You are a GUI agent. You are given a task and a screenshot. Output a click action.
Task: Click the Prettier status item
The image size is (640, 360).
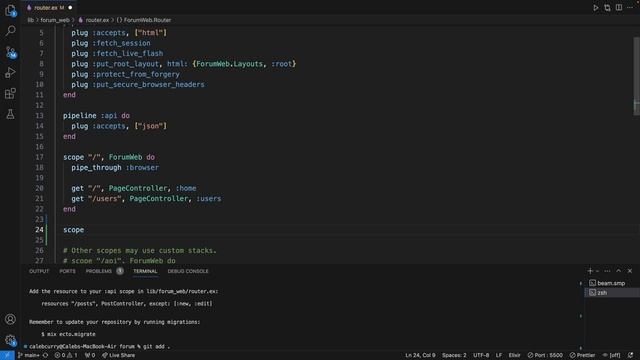click(x=582, y=355)
